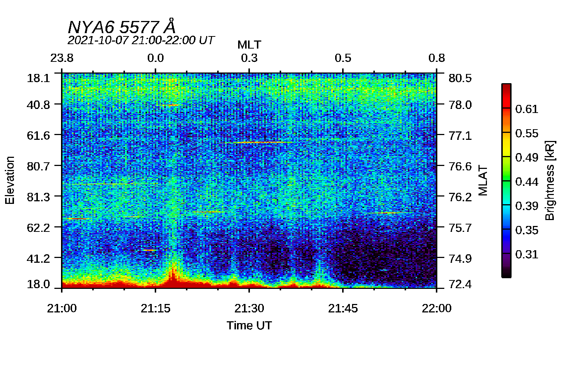Click colorbar value '0.55'
The width and height of the screenshot is (588, 368).
pos(527,133)
